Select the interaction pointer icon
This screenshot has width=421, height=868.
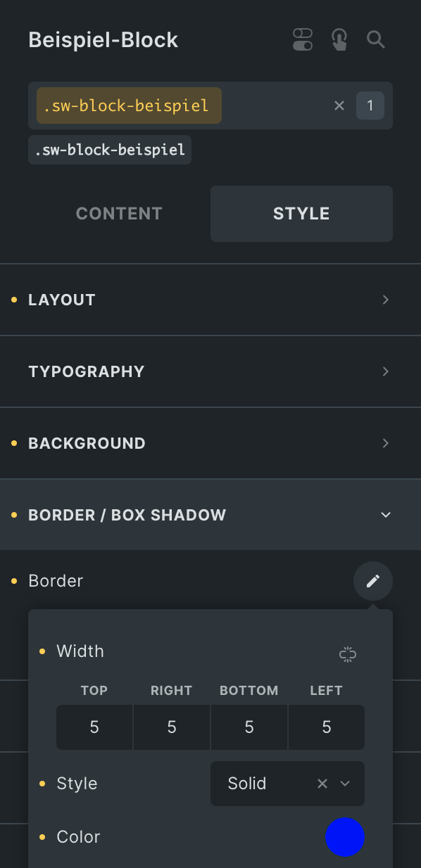pos(339,39)
